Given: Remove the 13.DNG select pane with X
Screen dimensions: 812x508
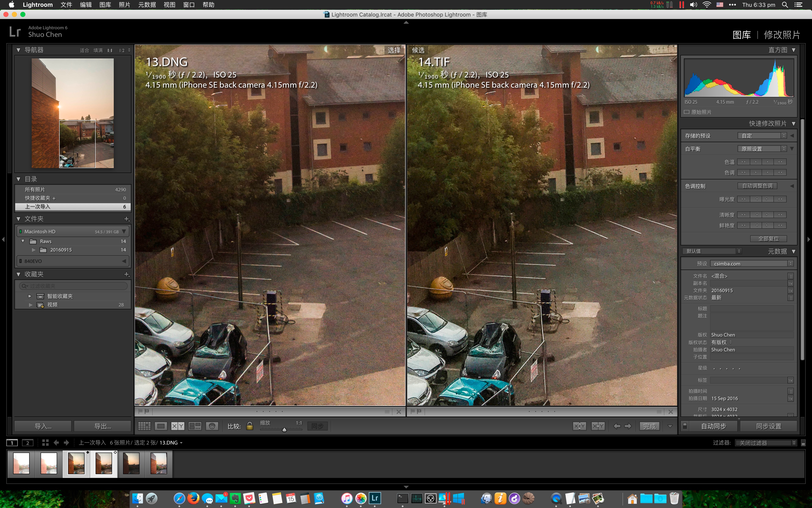Looking at the screenshot, I should tap(399, 411).
